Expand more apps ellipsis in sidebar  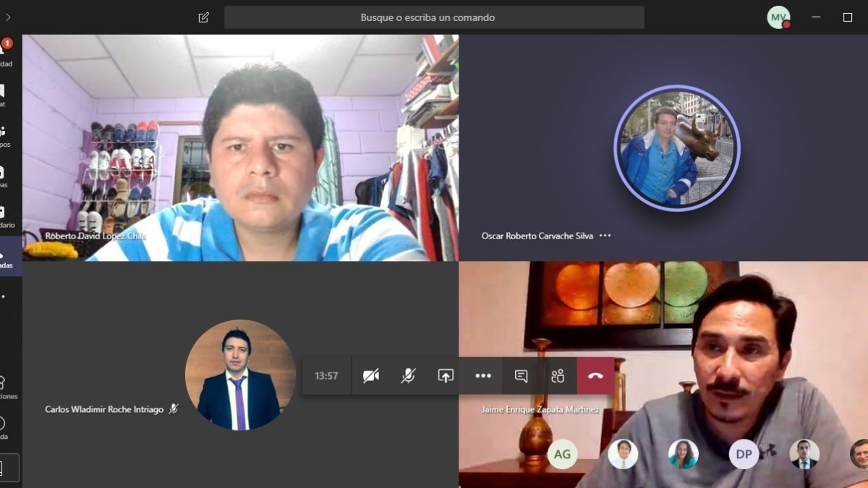(4, 296)
